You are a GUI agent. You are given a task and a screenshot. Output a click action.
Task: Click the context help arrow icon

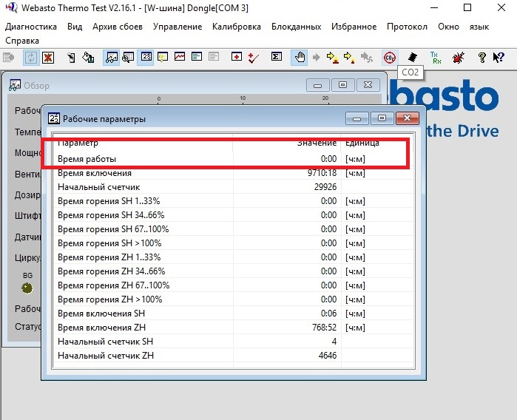click(498, 57)
